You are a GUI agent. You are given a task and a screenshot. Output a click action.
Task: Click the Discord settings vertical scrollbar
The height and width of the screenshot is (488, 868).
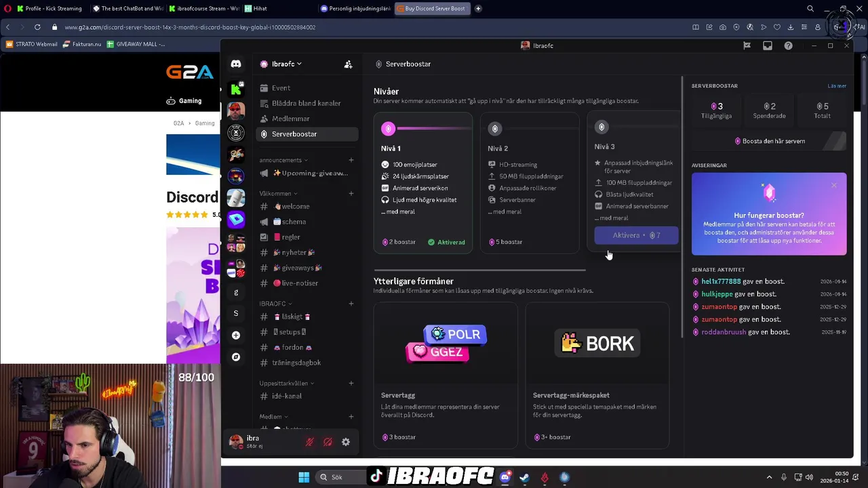(681, 207)
